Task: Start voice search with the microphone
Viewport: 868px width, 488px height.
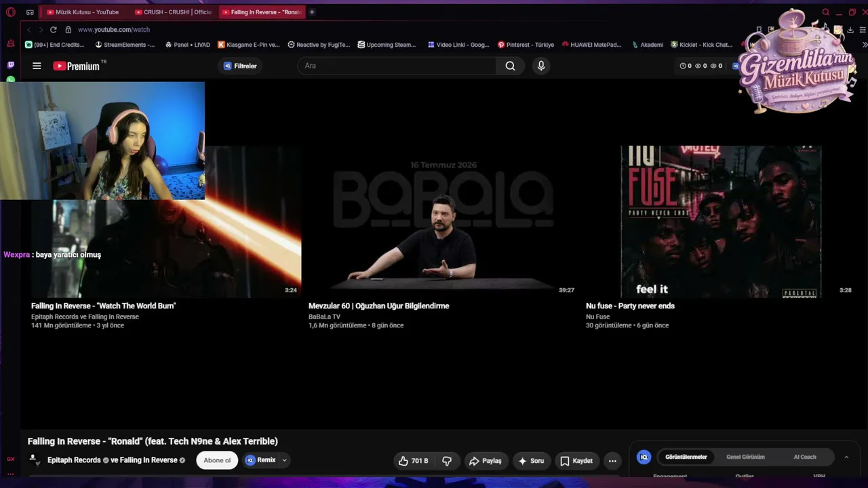Action: pyautogui.click(x=541, y=66)
